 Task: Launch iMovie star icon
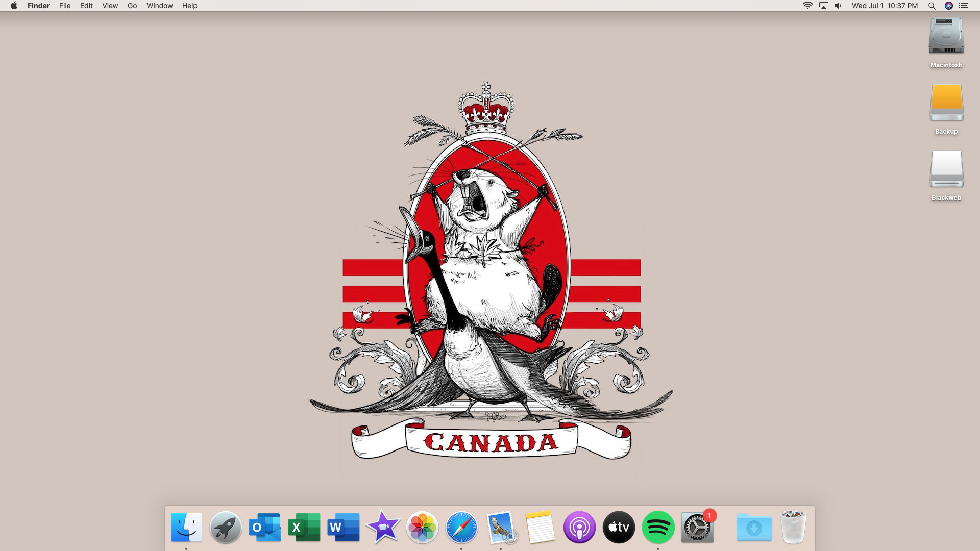click(383, 527)
